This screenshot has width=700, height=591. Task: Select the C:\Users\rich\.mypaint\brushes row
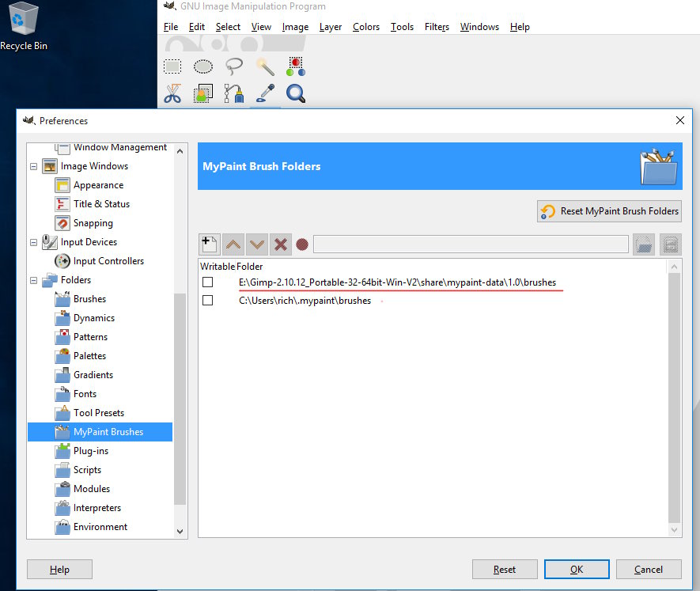point(433,300)
